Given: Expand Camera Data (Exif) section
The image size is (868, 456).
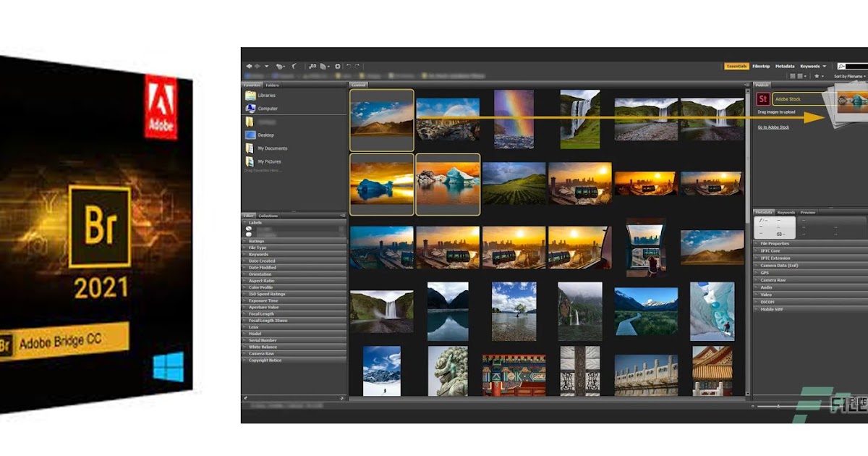Looking at the screenshot, I should (810, 265).
